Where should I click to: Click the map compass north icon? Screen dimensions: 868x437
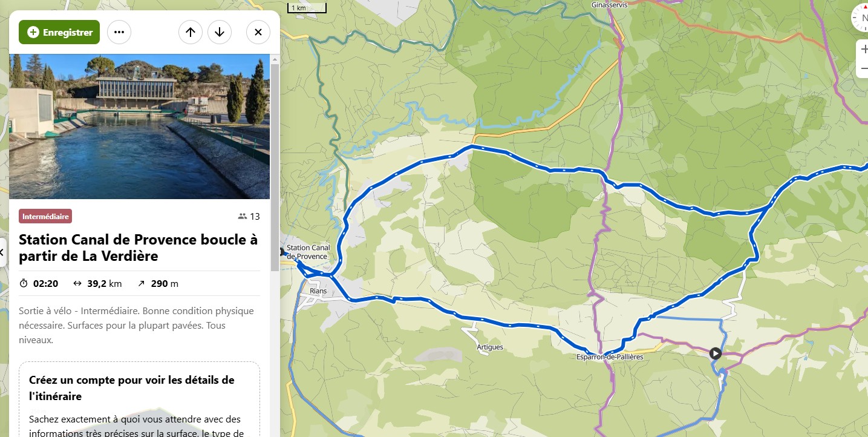click(x=861, y=17)
